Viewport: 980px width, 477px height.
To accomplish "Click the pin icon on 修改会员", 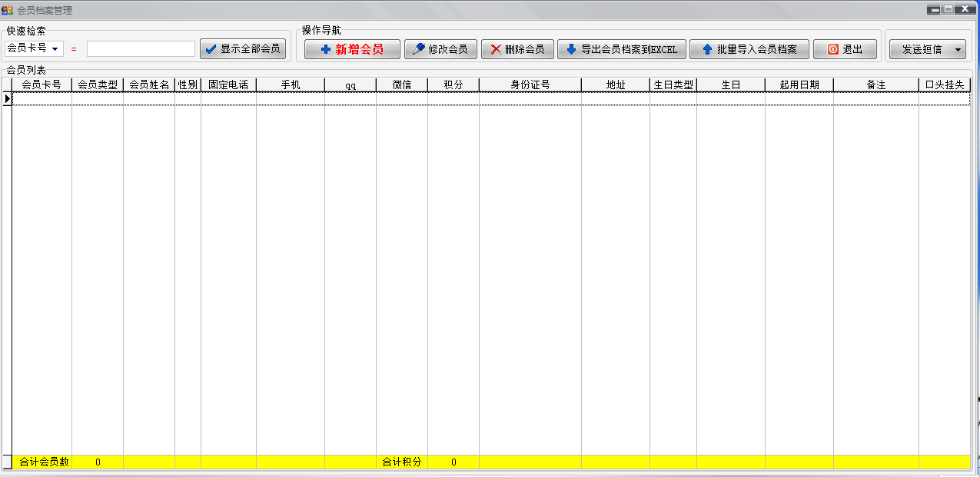I will coord(419,49).
